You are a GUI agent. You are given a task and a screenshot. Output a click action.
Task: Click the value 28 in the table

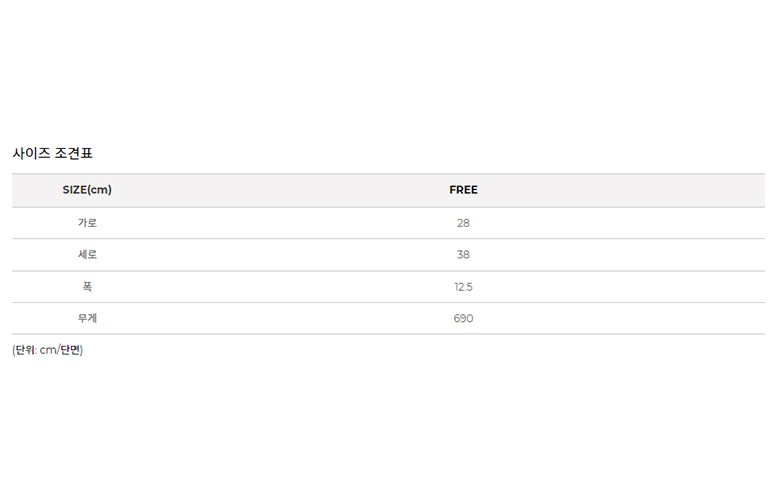click(x=463, y=223)
